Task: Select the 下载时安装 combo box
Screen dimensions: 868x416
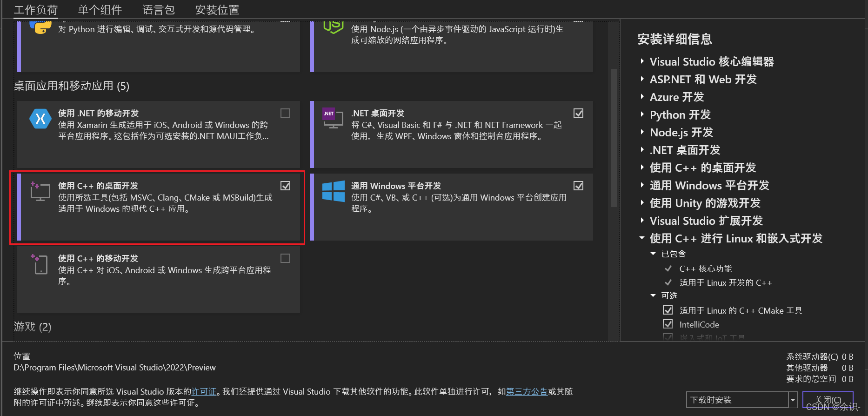Action: [742, 400]
